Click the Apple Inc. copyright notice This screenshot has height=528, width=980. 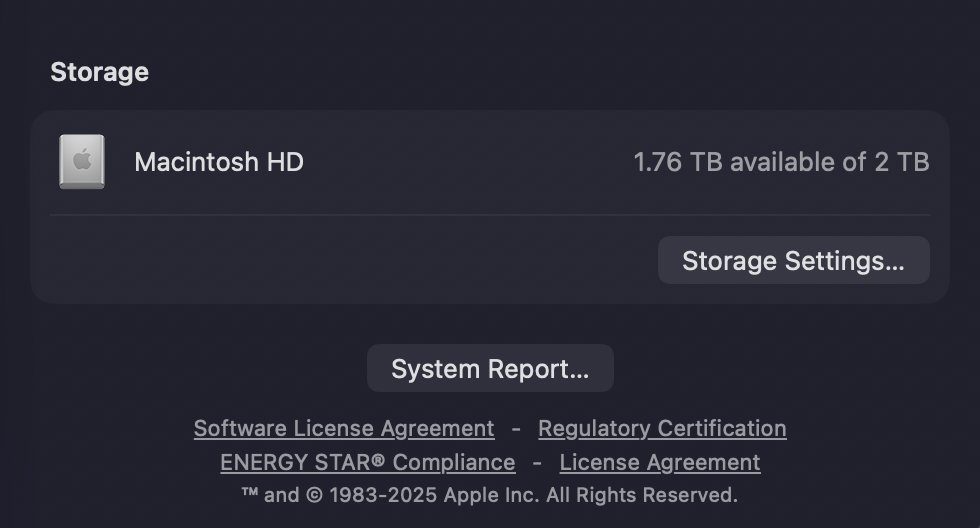pos(490,495)
